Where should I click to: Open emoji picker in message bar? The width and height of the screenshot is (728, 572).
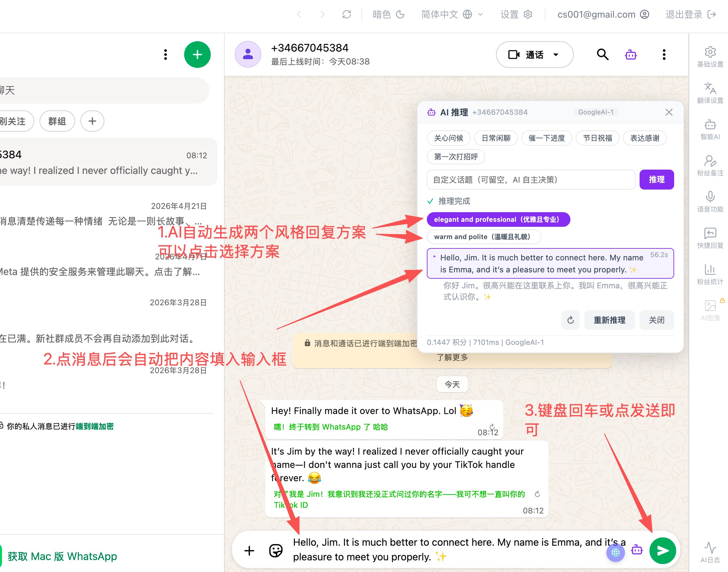(x=276, y=551)
